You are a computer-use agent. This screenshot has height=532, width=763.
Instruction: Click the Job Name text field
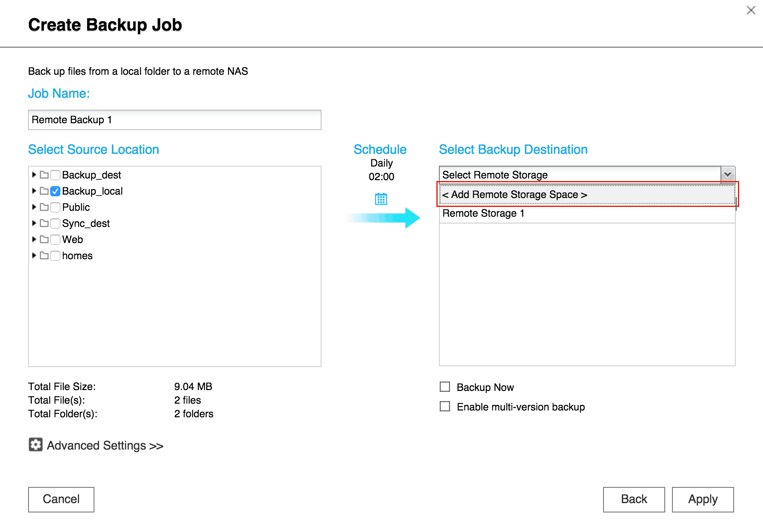[x=174, y=120]
